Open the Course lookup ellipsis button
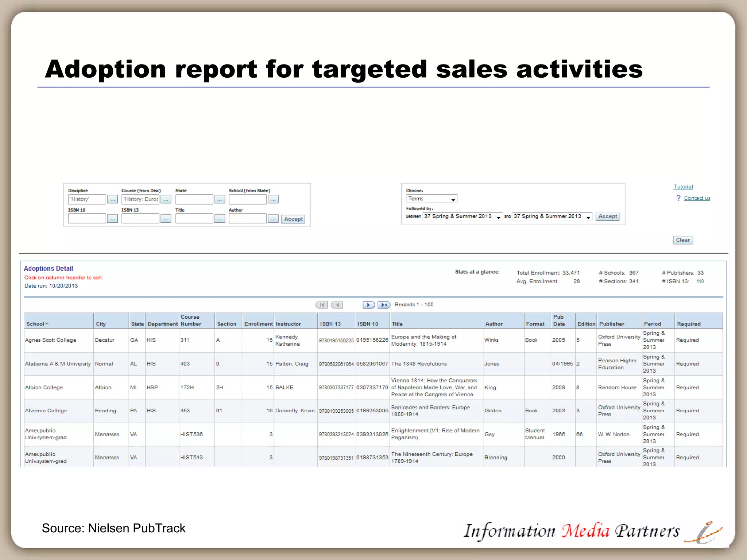Viewport: 747px width, 560px height. (166, 199)
